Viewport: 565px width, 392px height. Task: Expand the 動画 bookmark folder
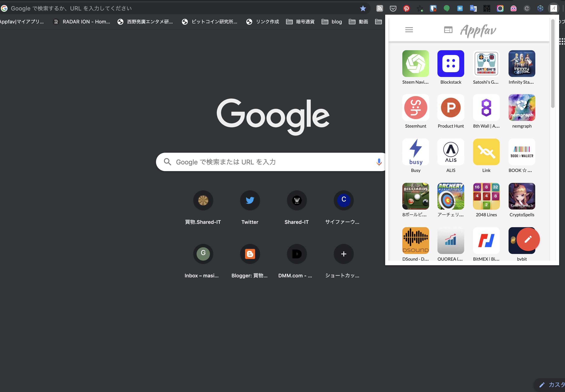(358, 22)
